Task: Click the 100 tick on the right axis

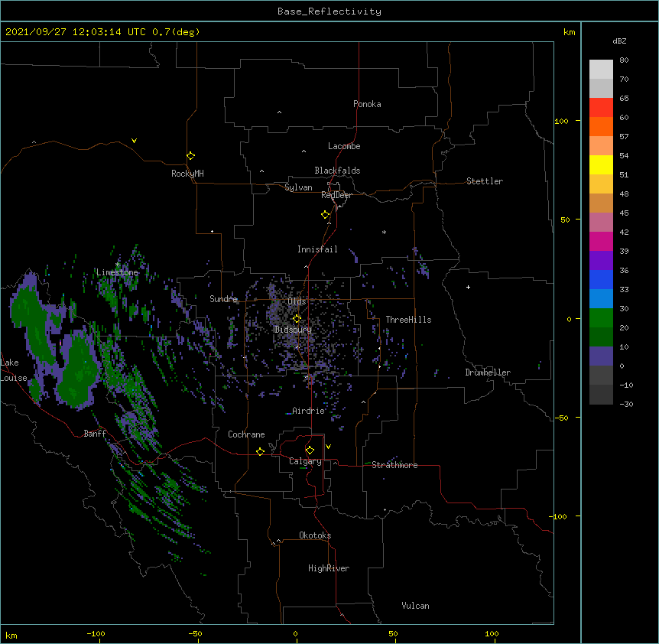Action: [x=561, y=121]
